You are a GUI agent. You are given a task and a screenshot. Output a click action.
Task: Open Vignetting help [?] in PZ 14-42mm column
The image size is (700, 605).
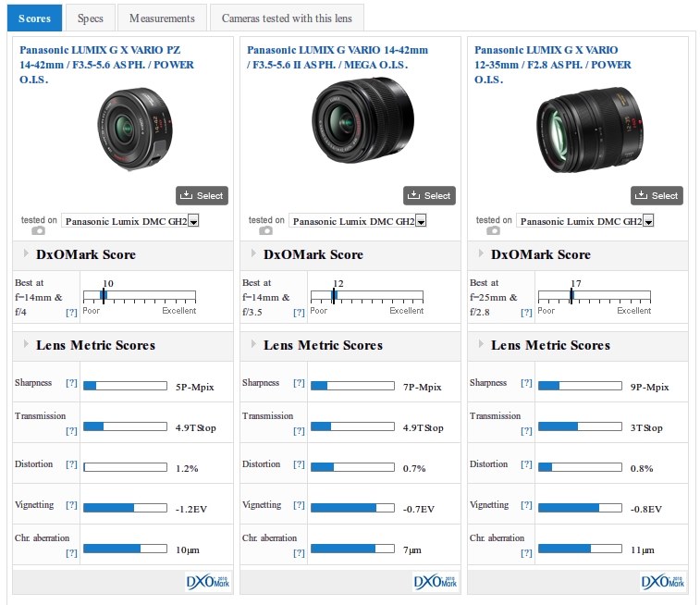(x=71, y=504)
